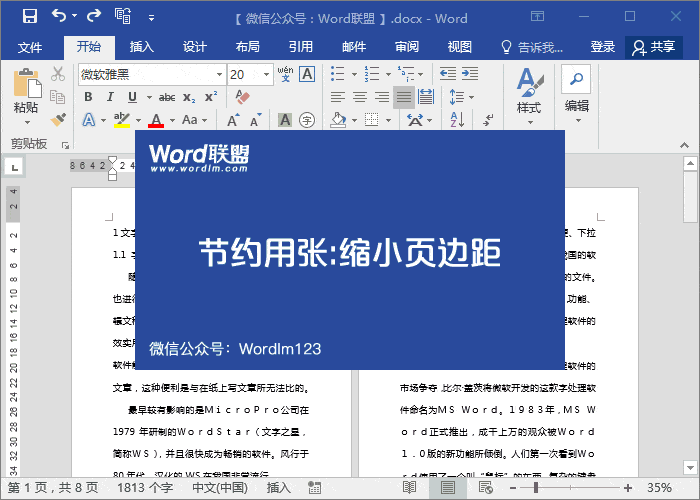Open the Text Effects A icon

(x=89, y=120)
